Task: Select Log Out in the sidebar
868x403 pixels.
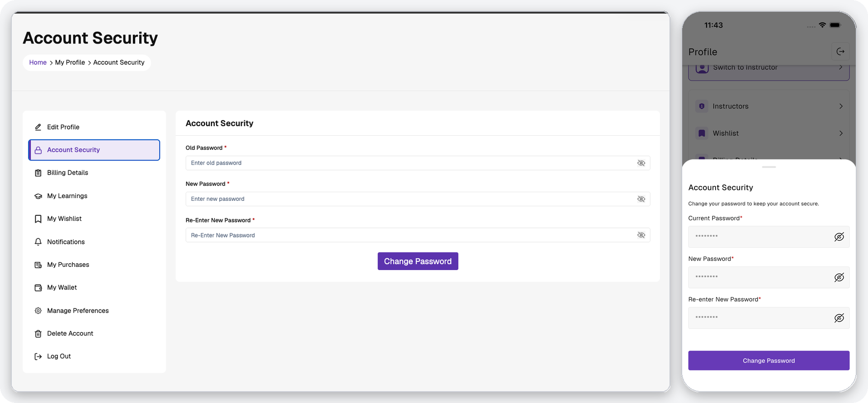Action: 94,356
